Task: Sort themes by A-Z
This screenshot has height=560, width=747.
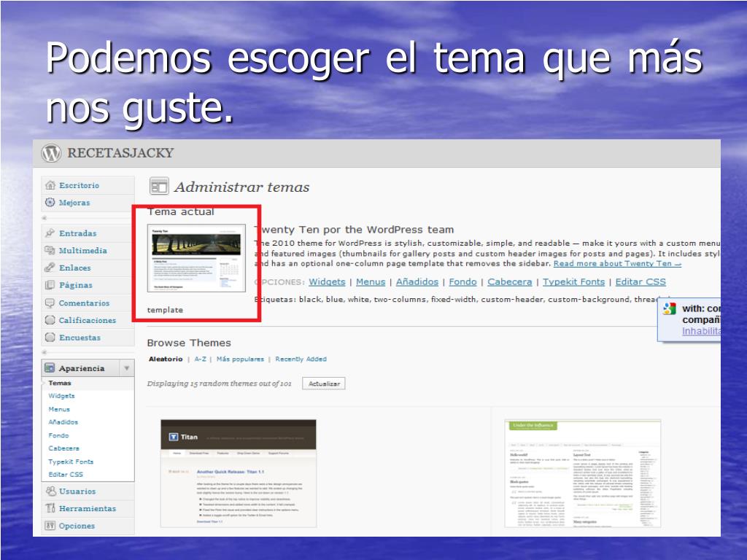Action: point(200,359)
